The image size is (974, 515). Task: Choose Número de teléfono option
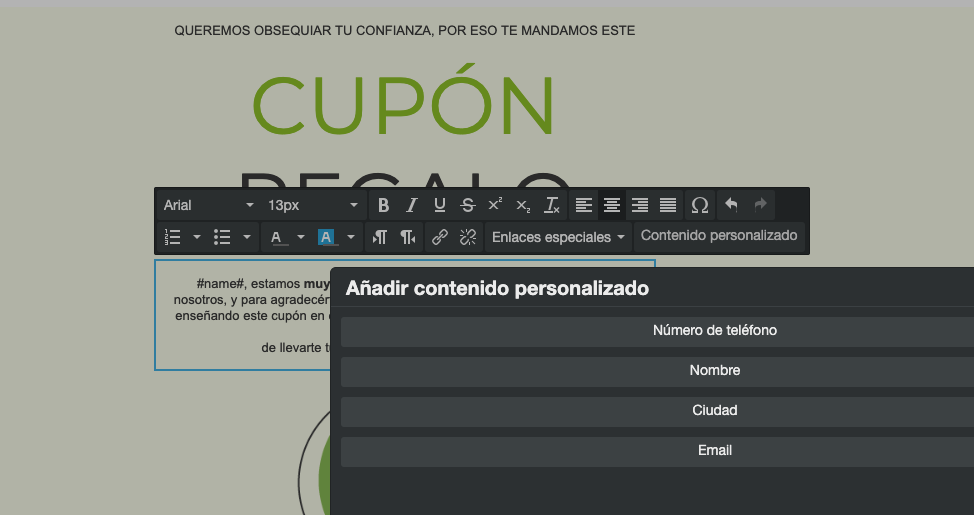[x=714, y=331]
